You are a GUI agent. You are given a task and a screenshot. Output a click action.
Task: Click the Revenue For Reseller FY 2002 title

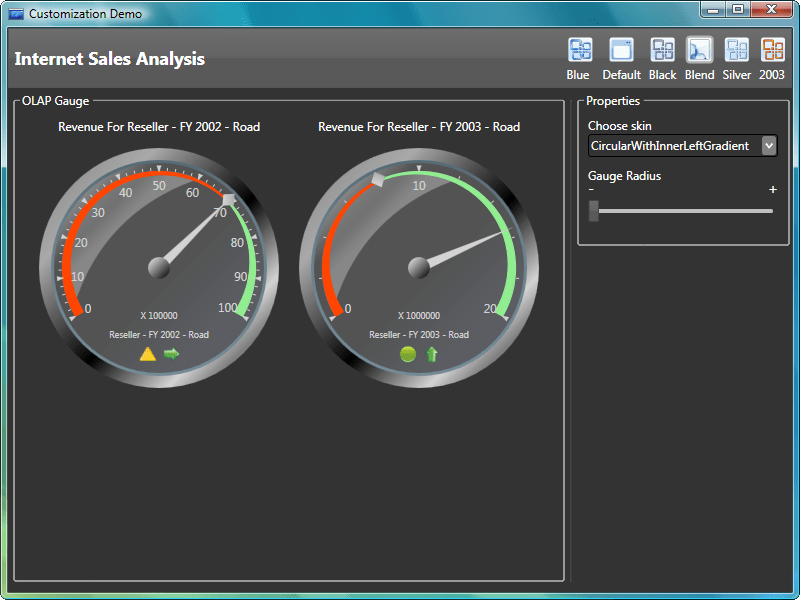pos(159,127)
